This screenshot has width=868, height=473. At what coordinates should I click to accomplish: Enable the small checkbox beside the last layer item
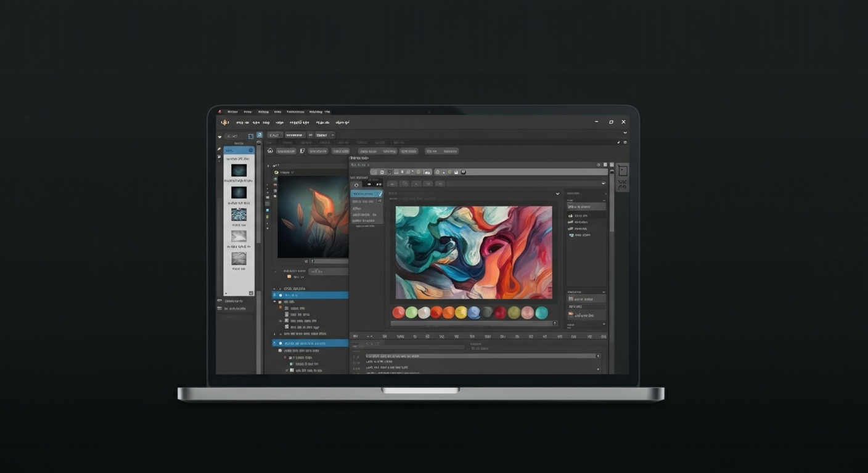click(x=287, y=369)
